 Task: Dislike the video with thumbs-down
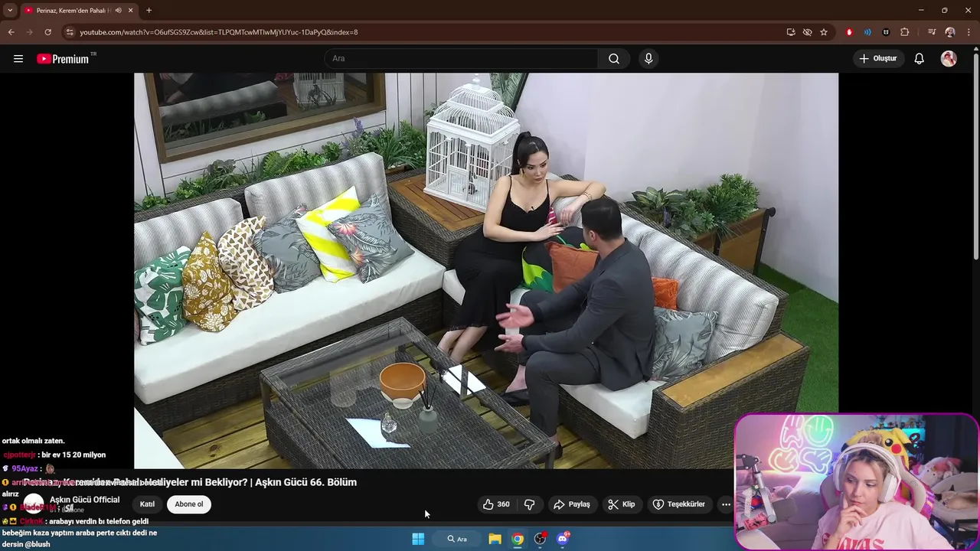(x=529, y=504)
